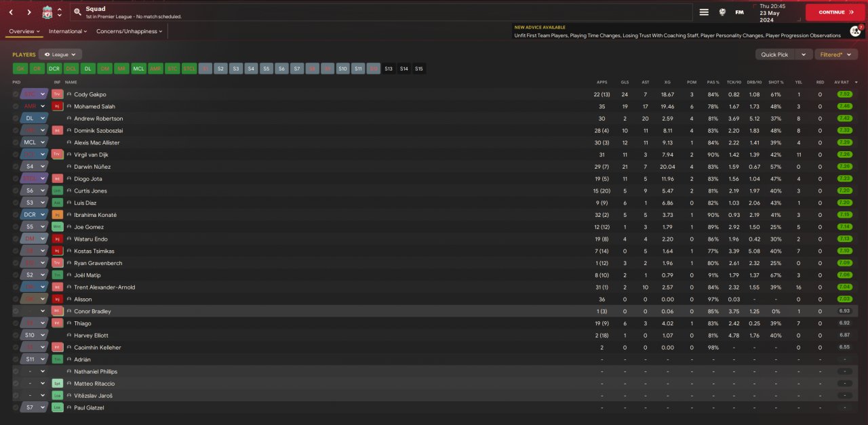868x425 pixels.
Task: Open the Concerns/Unhappiness tab menu
Action: click(x=130, y=31)
